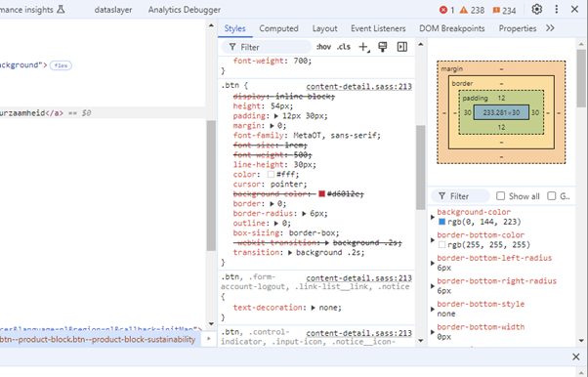Click the DOM tree vertical scrollbar thumb

[x=211, y=186]
